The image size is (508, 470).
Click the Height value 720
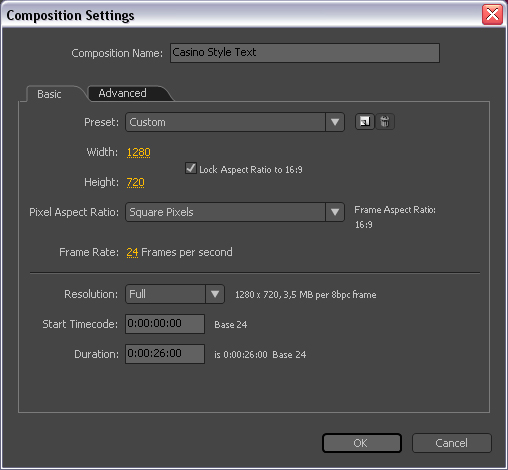pyautogui.click(x=135, y=182)
